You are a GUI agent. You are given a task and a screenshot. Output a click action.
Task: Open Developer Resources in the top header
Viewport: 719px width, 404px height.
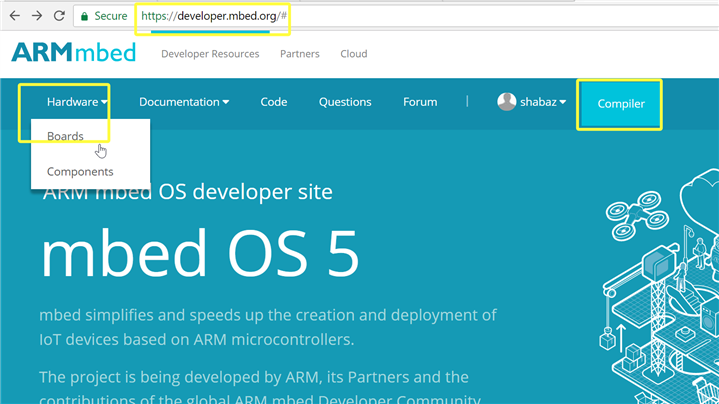[x=210, y=54]
